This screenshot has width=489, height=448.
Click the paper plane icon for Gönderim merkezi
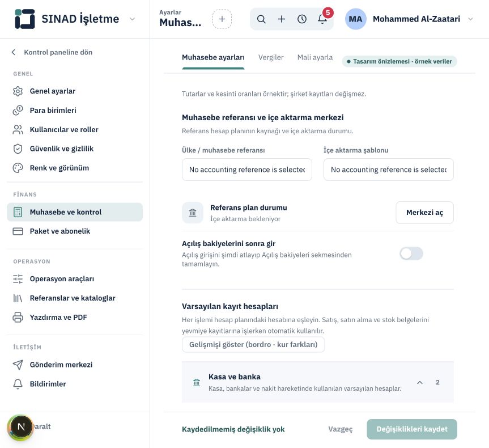18,365
